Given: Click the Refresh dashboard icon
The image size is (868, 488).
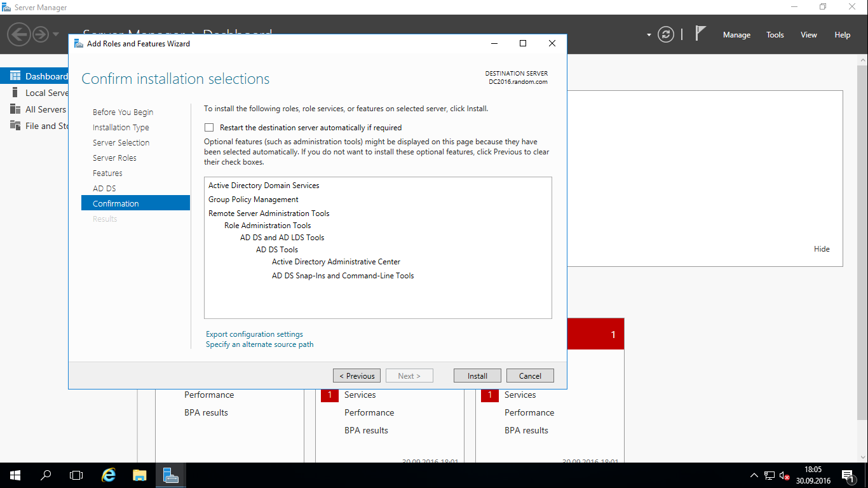Looking at the screenshot, I should [x=665, y=34].
